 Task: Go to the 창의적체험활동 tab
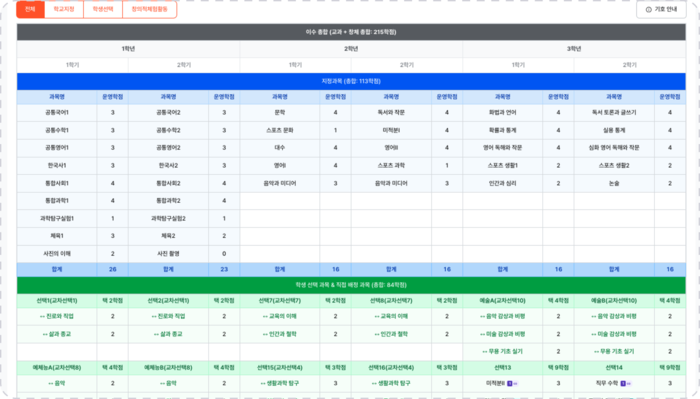pos(150,9)
